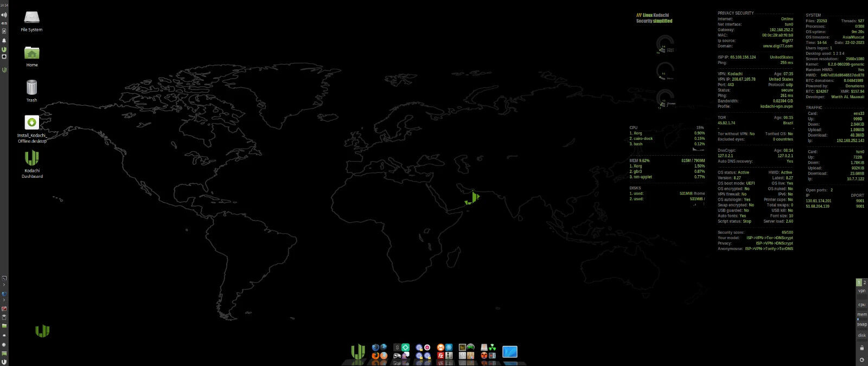Viewport: 868px width, 366px height.
Task: Click the 'TRAFFIC' heading
Action: click(x=814, y=107)
